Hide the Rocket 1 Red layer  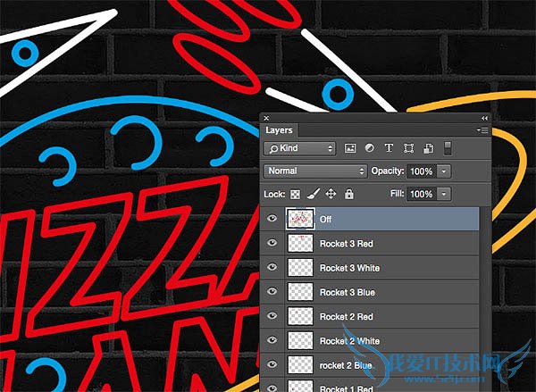tap(272, 388)
